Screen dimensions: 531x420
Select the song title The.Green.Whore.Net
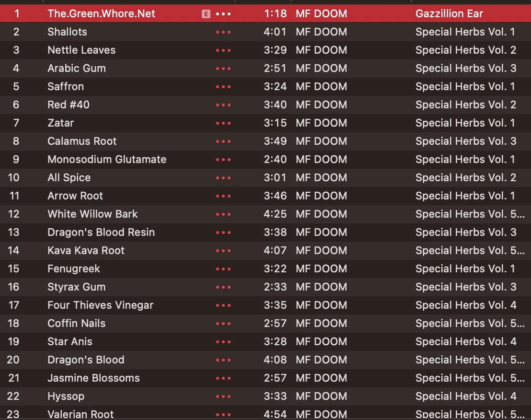click(x=101, y=13)
